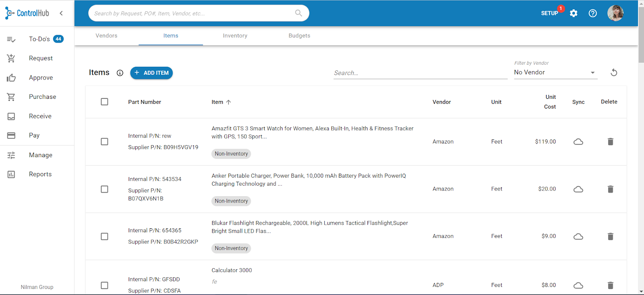This screenshot has width=644, height=295.
Task: Open the user profile avatar
Action: pyautogui.click(x=615, y=13)
